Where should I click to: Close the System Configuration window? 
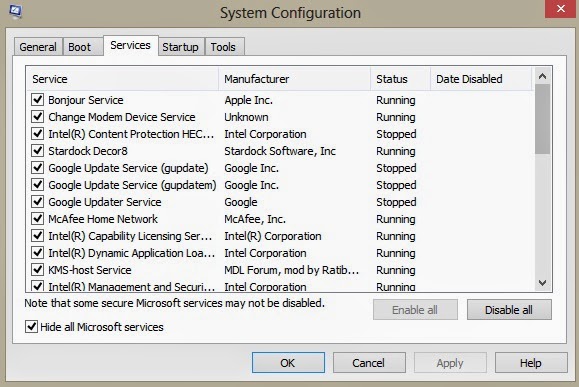[561, 8]
